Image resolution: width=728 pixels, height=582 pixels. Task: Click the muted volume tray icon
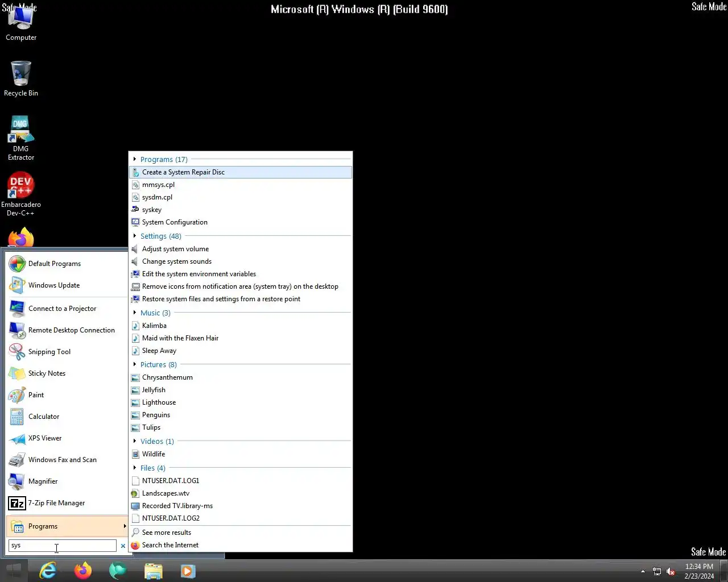coord(671,572)
